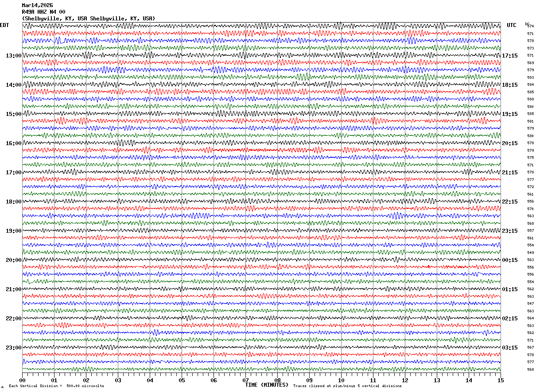Click the black trace on the 13:00 row

click(261, 55)
